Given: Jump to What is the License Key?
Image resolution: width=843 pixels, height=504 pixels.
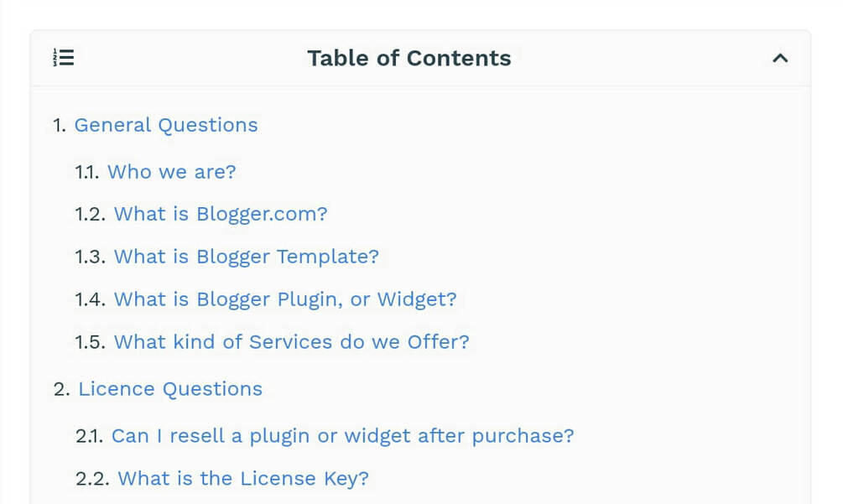Looking at the screenshot, I should click(x=242, y=479).
